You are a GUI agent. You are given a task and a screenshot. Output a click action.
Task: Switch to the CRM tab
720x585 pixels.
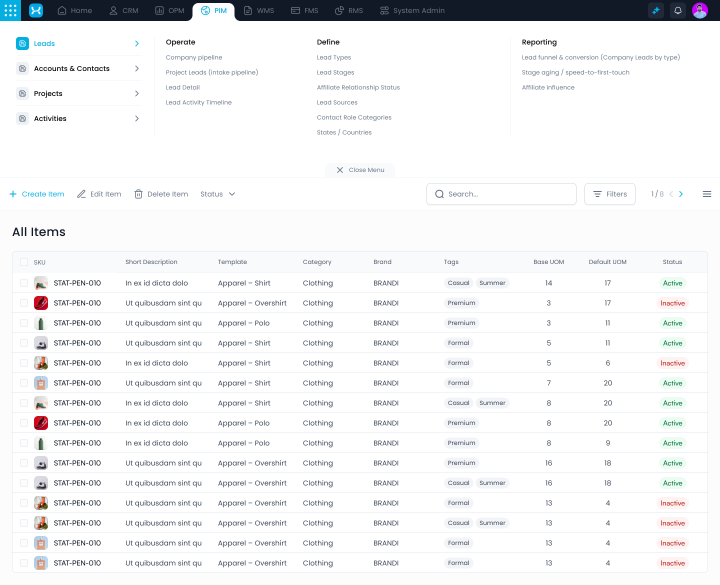click(125, 10)
